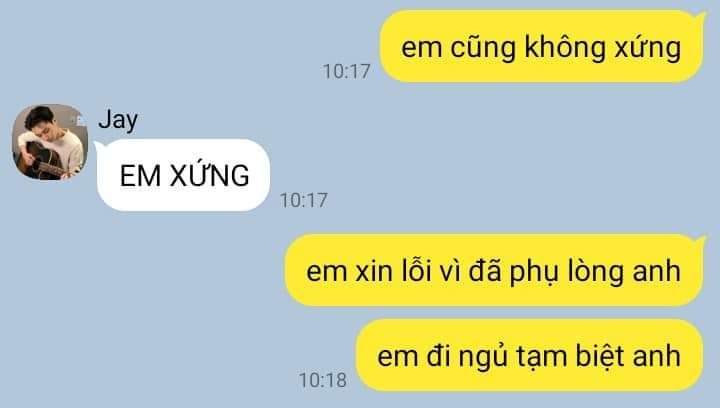Viewport: 720px width, 408px height.
Task: Tap the message 'em đi ngủ tạm biệt anh'
Action: point(529,355)
